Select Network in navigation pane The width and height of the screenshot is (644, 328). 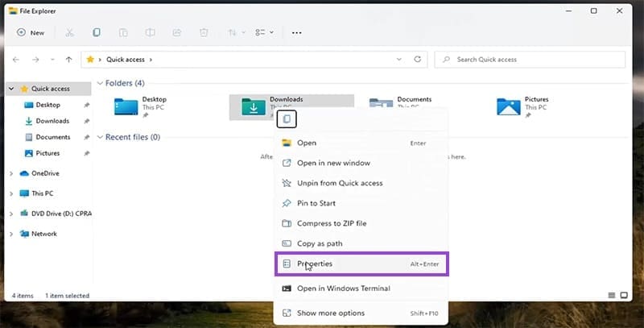click(x=44, y=234)
